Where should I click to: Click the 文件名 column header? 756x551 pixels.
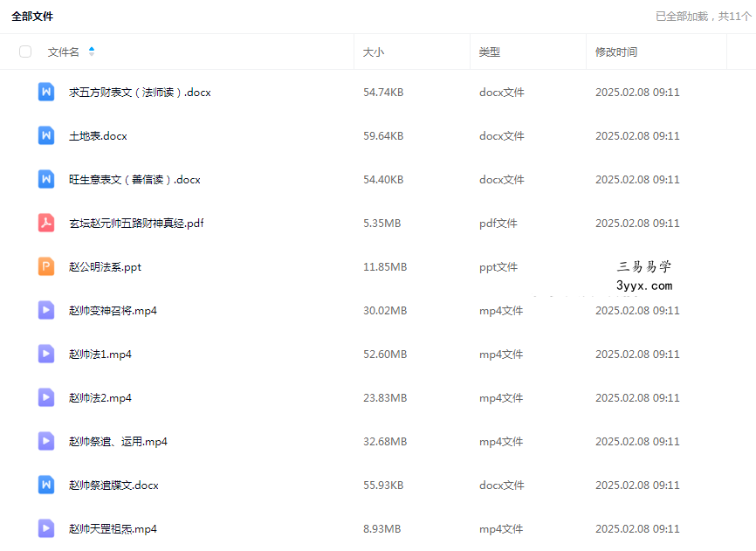point(63,52)
